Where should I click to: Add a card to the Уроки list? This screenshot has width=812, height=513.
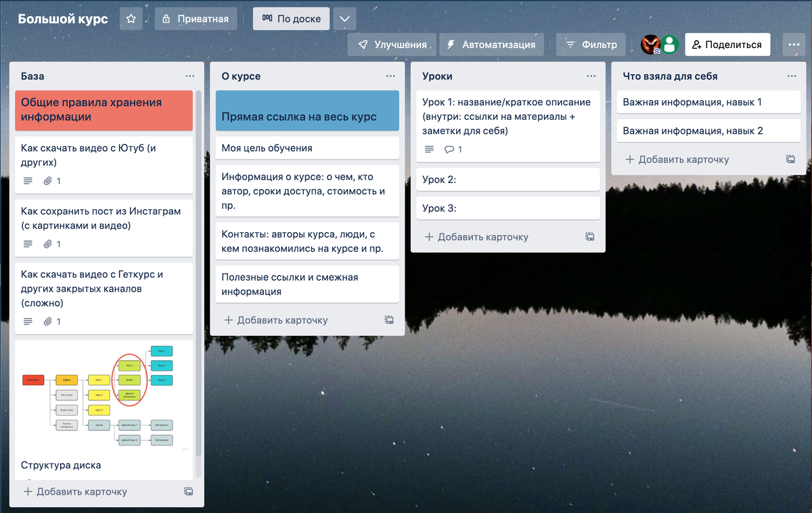(x=476, y=237)
